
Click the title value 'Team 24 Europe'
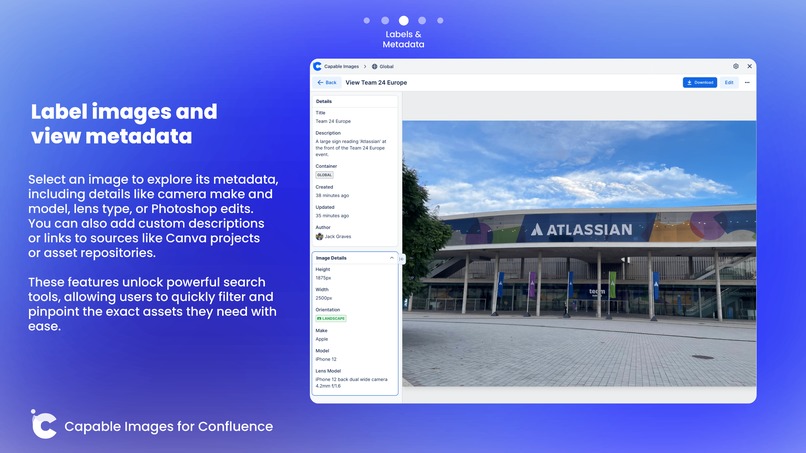coord(333,121)
